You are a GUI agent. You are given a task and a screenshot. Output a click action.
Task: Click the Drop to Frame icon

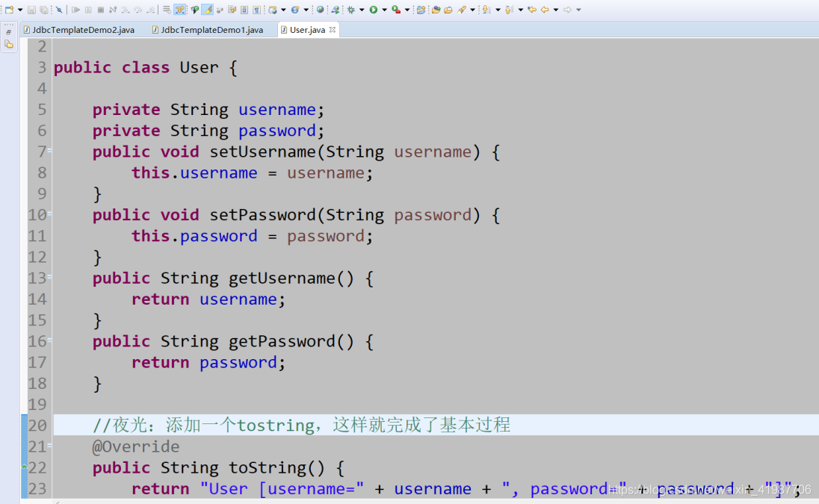tap(167, 10)
